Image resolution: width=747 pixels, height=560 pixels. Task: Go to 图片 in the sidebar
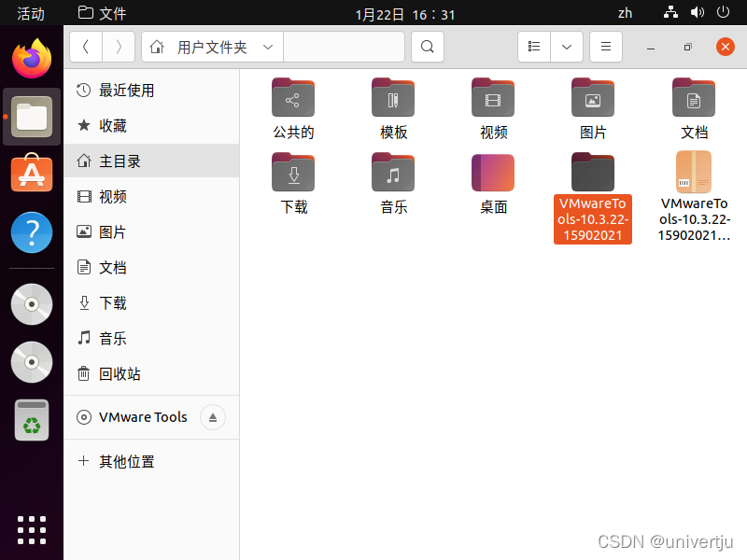tap(151, 231)
